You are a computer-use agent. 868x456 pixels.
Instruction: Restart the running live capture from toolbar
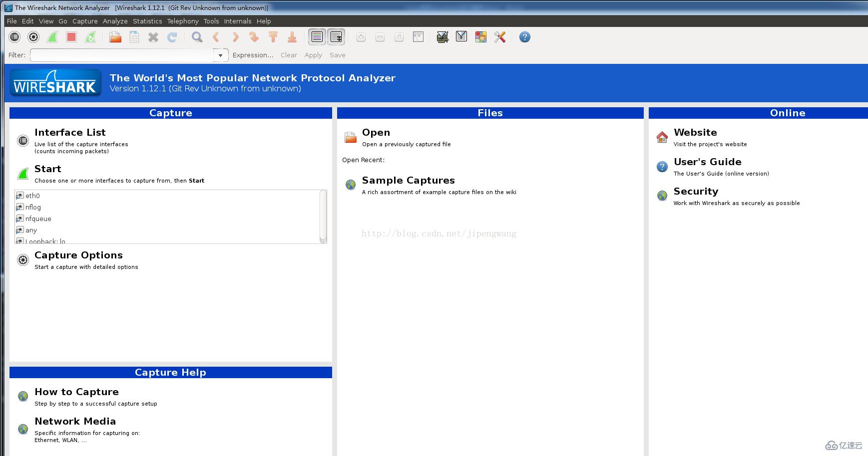[90, 37]
